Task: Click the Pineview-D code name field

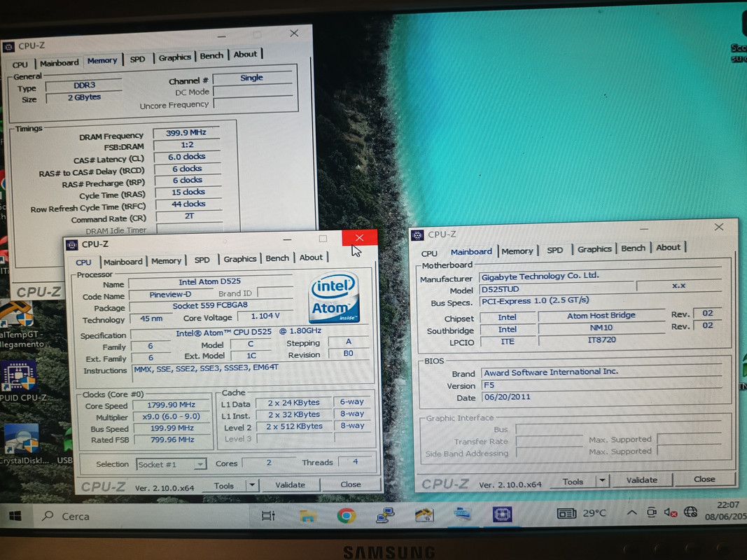Action: click(x=170, y=295)
